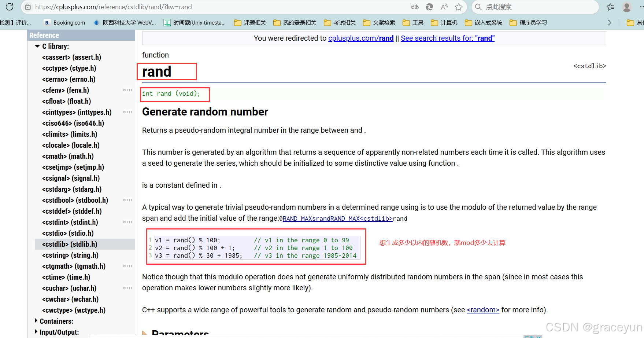Open <csetjmp> (setjmp.h) reference
This screenshot has width=644, height=338.
pos(73,167)
